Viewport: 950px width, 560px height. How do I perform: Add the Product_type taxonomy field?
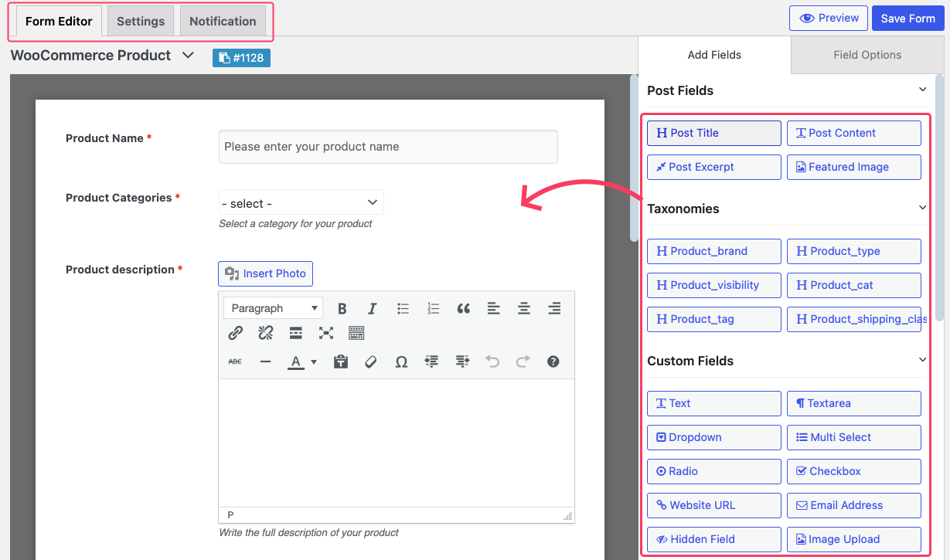(x=854, y=251)
